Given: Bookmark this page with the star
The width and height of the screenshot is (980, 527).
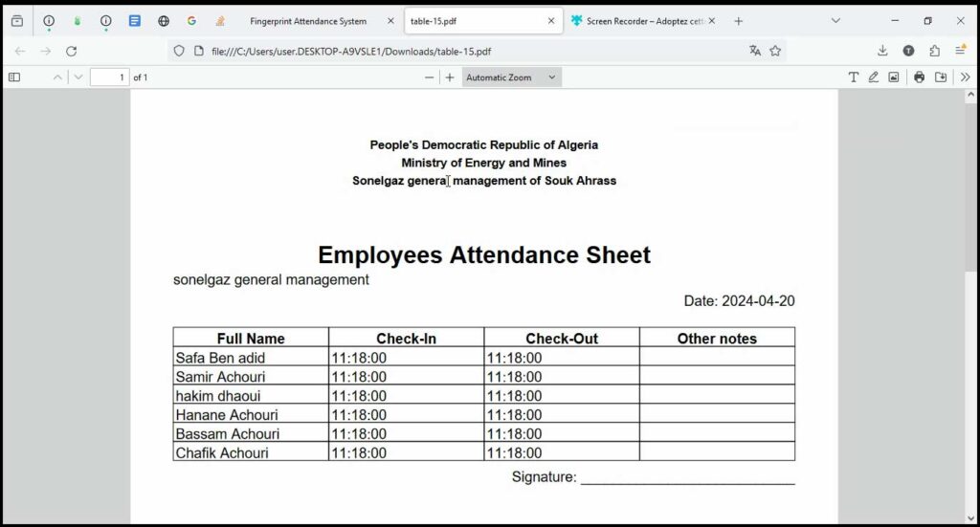Looking at the screenshot, I should tap(775, 52).
